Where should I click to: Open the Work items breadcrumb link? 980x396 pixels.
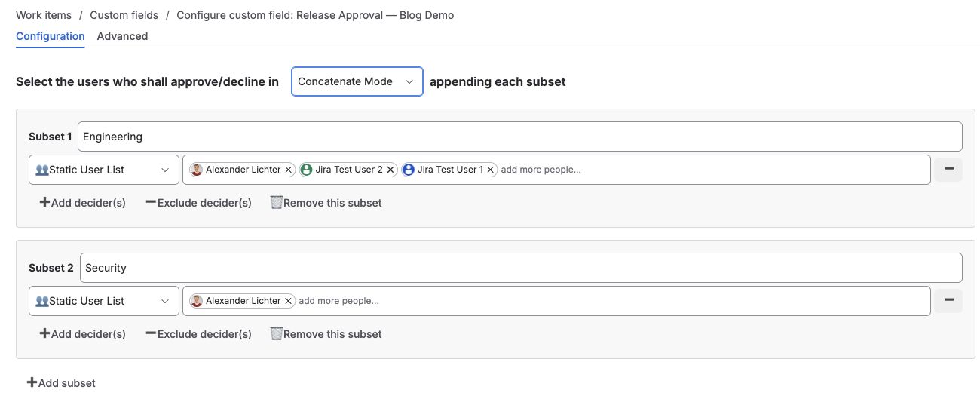[x=44, y=15]
